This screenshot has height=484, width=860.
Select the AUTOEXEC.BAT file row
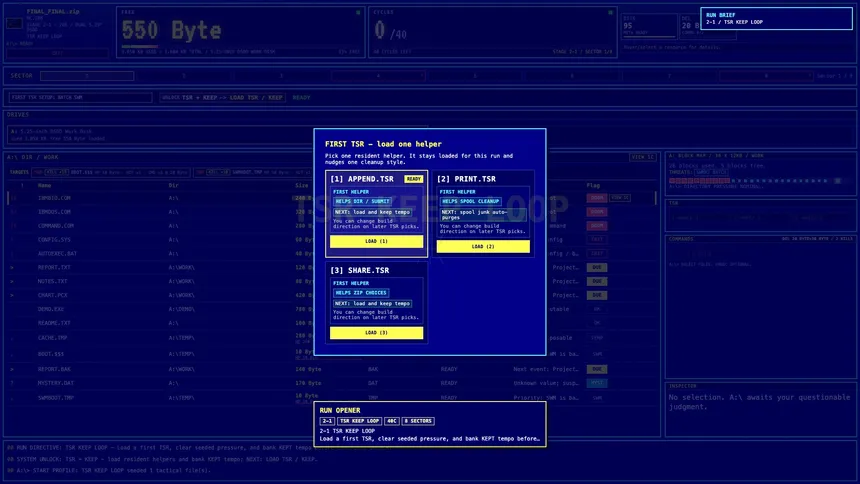(331, 254)
